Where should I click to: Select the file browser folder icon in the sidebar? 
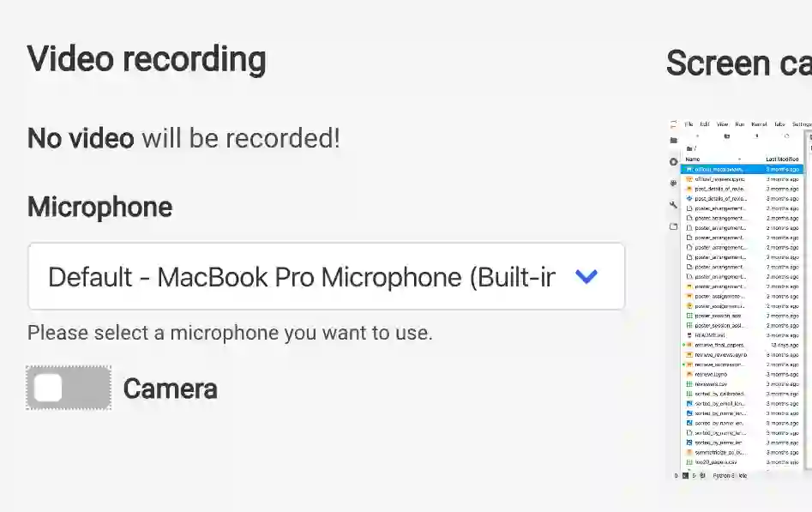click(x=674, y=141)
